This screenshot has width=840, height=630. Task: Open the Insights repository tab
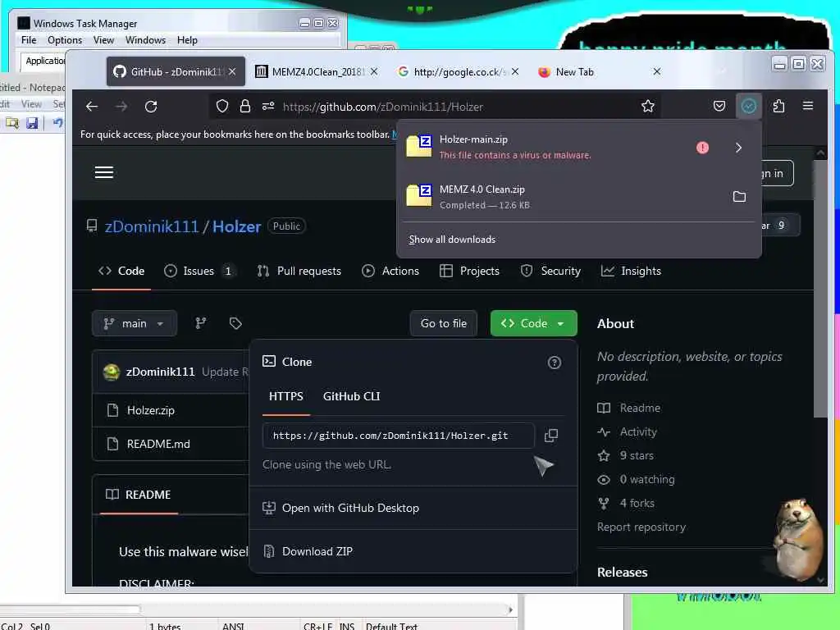click(631, 271)
